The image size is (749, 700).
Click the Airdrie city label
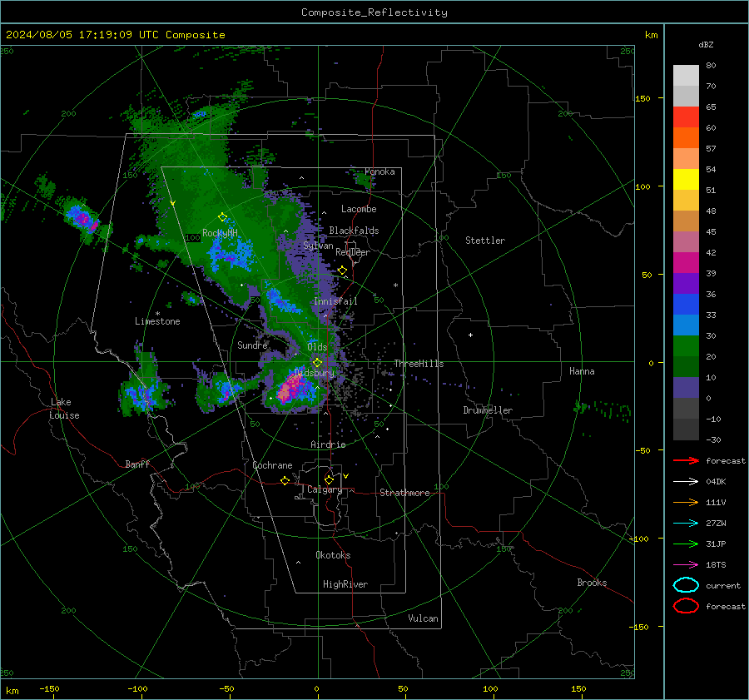(x=328, y=444)
